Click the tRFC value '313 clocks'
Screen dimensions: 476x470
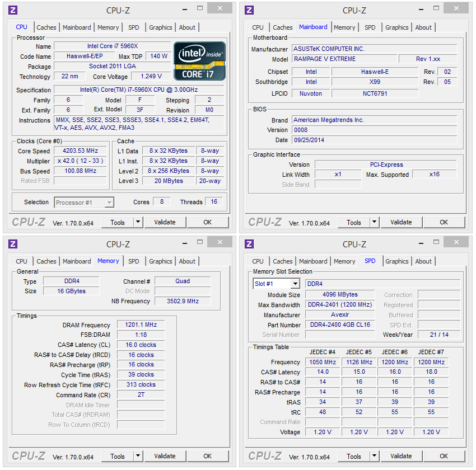pos(141,384)
